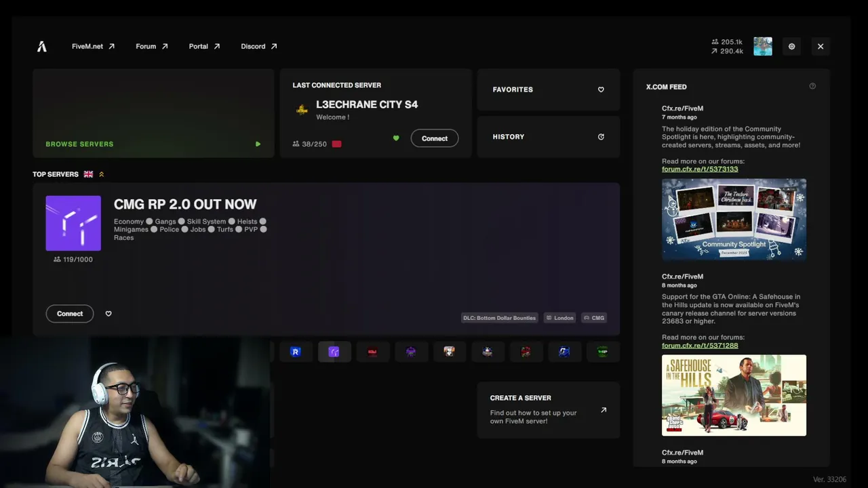868x488 pixels.
Task: Click the green play arrow in Browse Servers
Action: tap(258, 144)
